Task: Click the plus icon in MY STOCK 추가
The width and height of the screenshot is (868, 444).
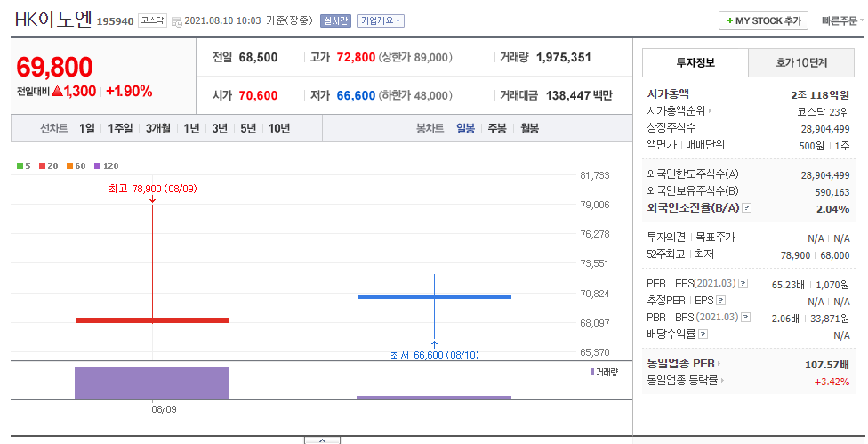Action: (730, 21)
